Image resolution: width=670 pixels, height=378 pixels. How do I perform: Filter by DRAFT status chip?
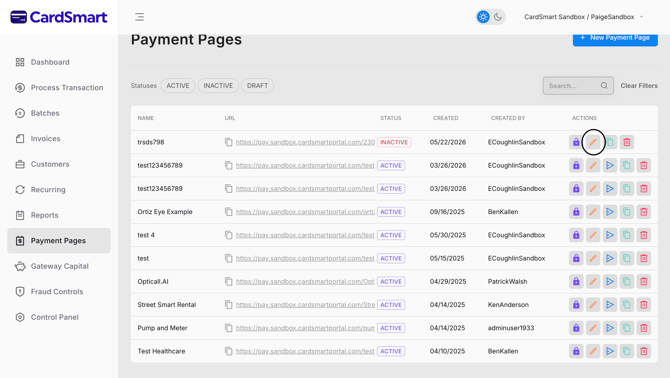tap(257, 85)
